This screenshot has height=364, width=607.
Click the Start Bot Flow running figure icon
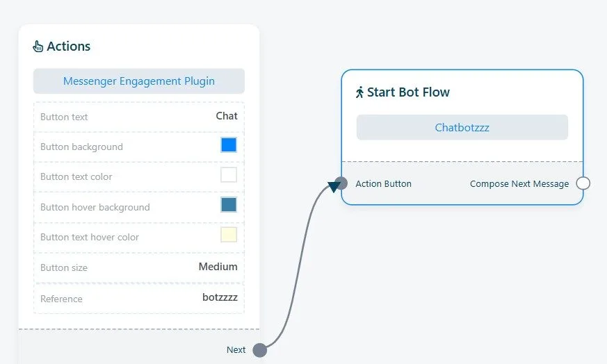point(359,92)
